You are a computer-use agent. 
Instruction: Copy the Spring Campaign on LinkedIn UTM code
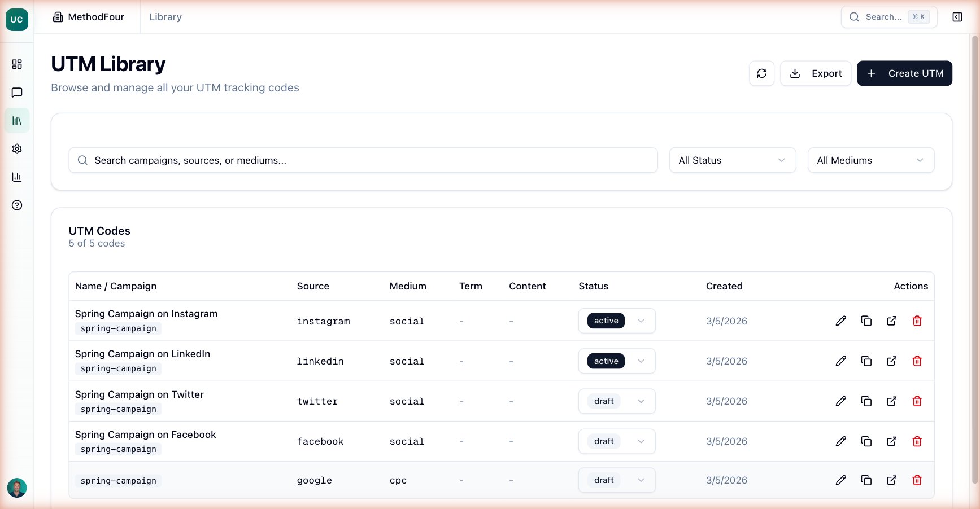click(866, 361)
